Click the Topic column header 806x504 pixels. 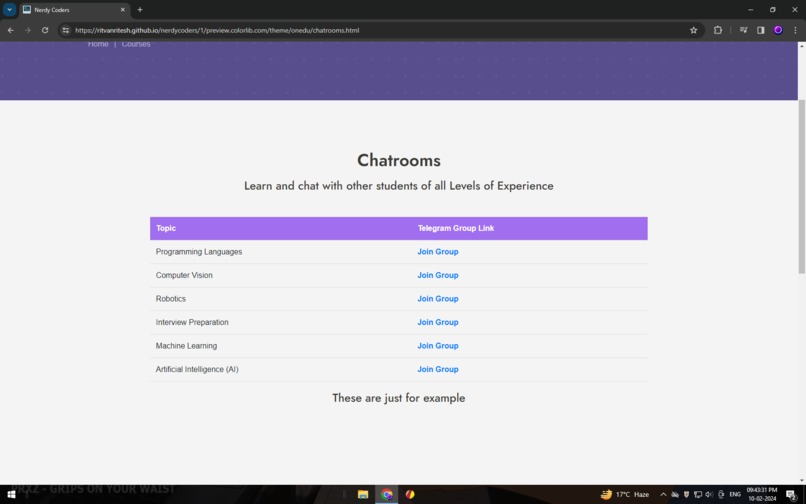(166, 228)
